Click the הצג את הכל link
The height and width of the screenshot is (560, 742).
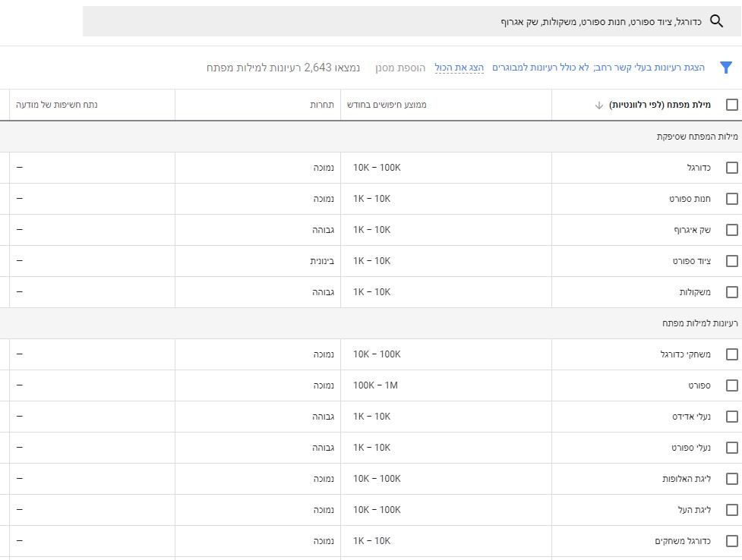tap(459, 68)
